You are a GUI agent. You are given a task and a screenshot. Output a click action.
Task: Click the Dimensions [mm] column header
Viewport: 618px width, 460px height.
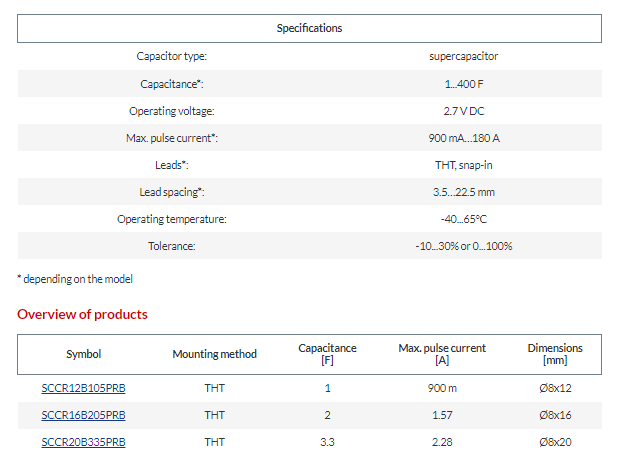pos(555,354)
